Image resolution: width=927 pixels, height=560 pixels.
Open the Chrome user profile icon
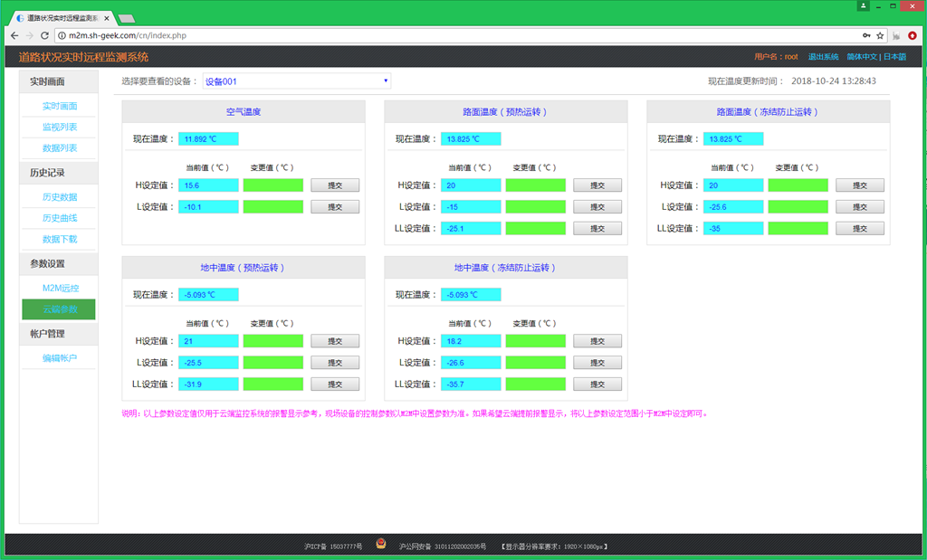[864, 5]
